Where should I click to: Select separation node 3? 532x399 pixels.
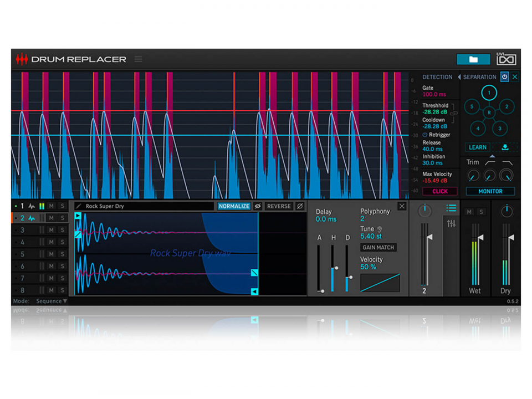click(500, 129)
